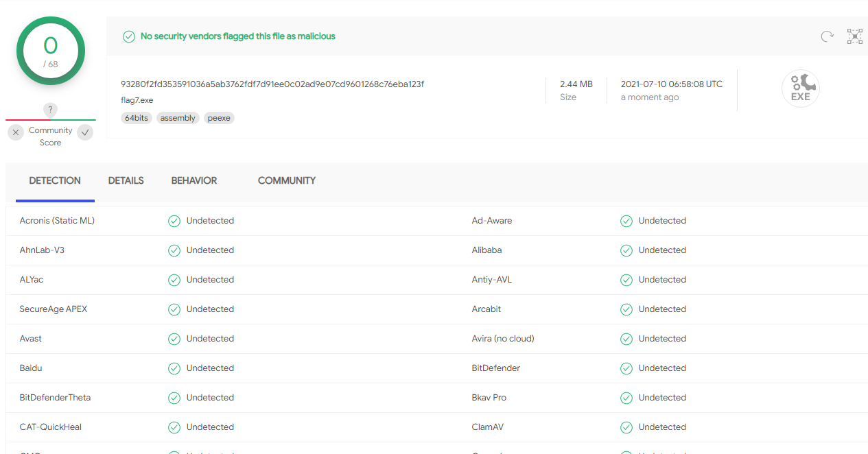
Task: Open the BEHAVIOR tab
Action: pos(194,181)
